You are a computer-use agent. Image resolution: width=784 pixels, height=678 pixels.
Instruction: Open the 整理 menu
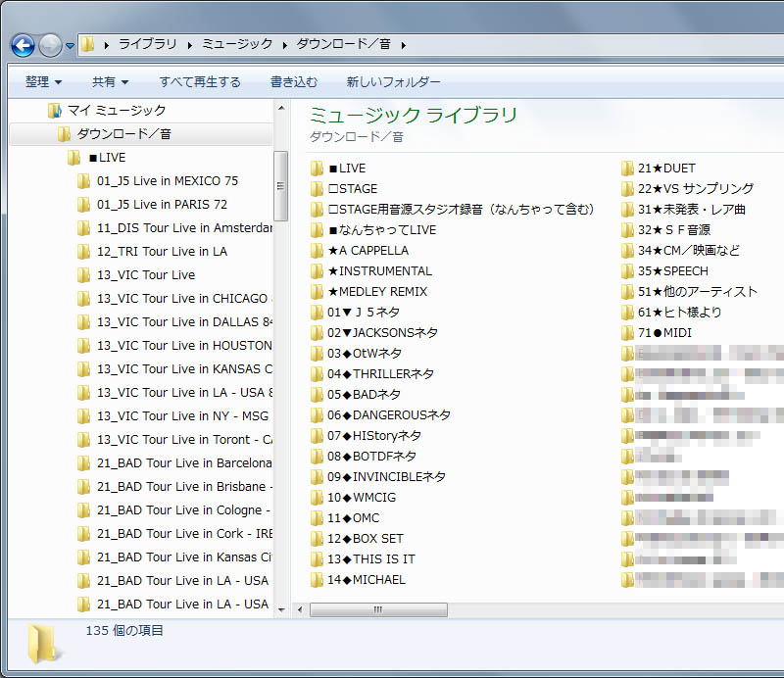click(43, 81)
